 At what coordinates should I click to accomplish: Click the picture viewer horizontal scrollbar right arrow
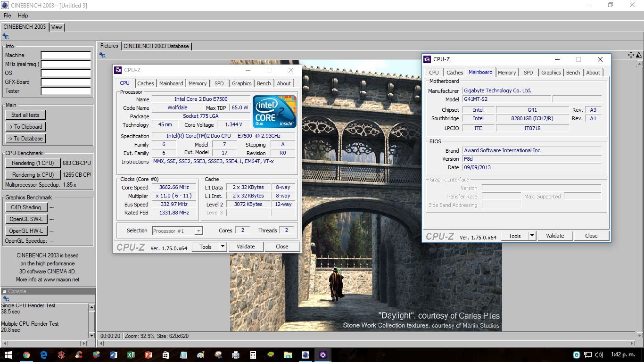coord(632,344)
